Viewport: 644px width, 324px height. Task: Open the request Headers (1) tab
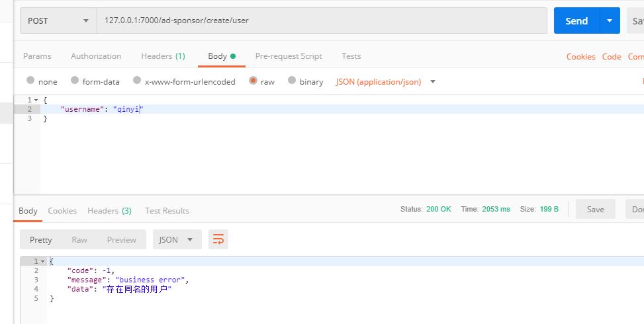(x=163, y=56)
